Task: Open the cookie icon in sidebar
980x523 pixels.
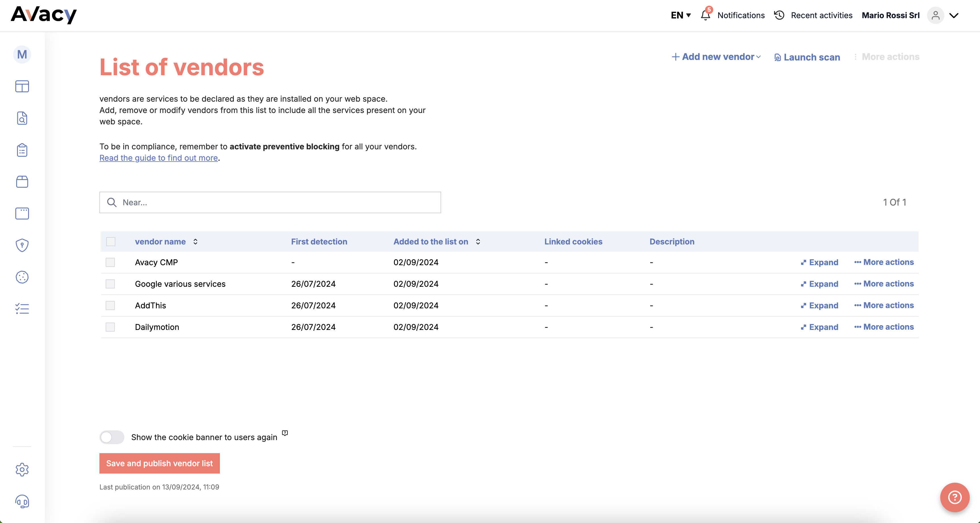Action: tap(22, 277)
